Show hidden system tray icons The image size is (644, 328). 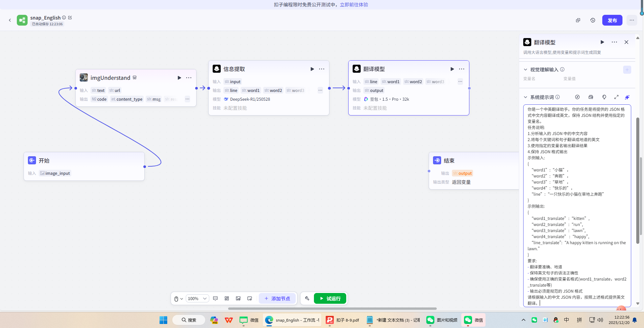point(523,320)
